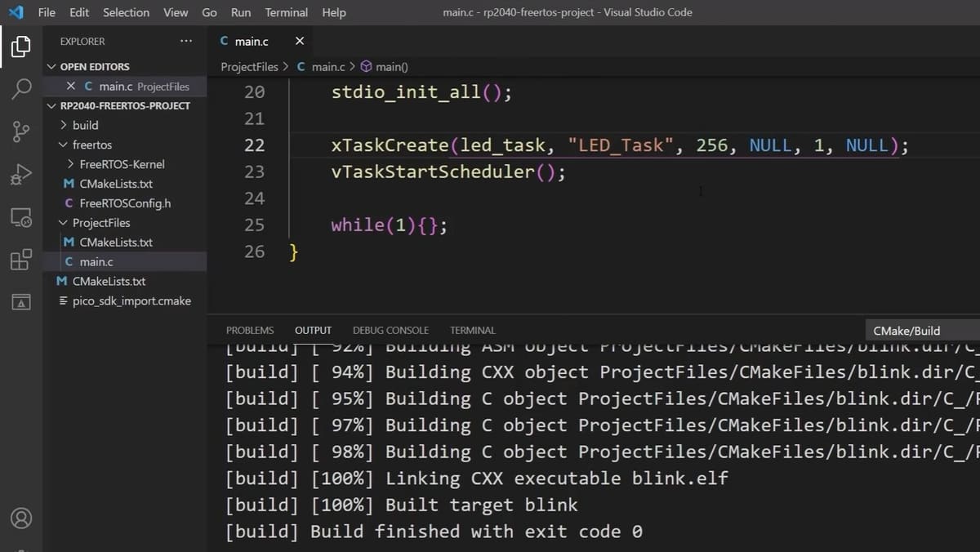Open the Remote Explorer view

click(x=21, y=218)
